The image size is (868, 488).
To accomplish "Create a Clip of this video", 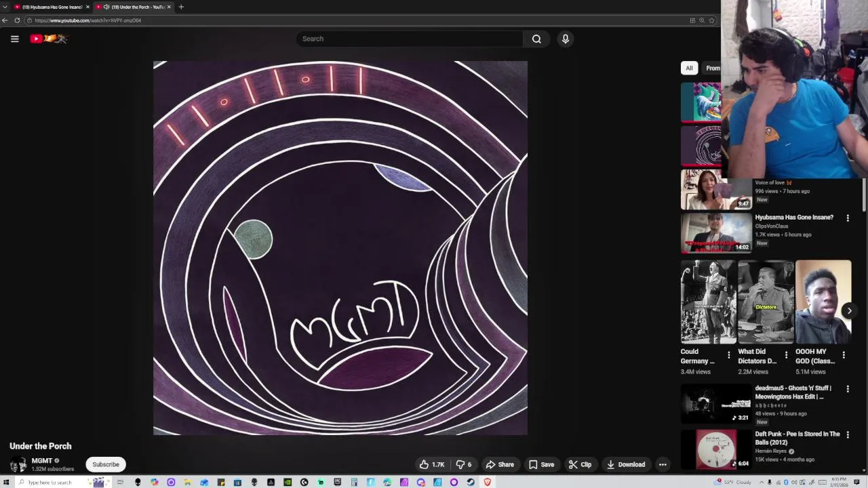I will pyautogui.click(x=580, y=464).
